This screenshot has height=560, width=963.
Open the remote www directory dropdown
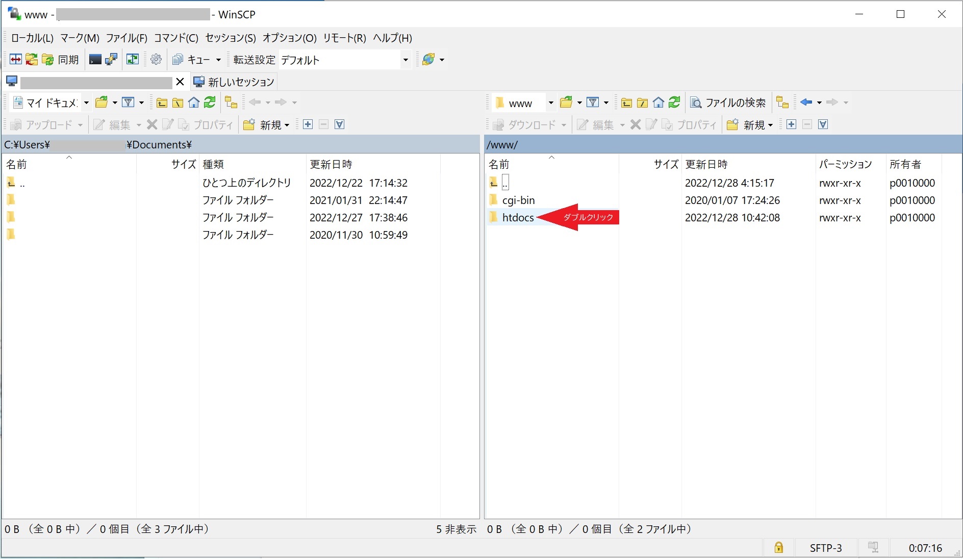(x=551, y=103)
